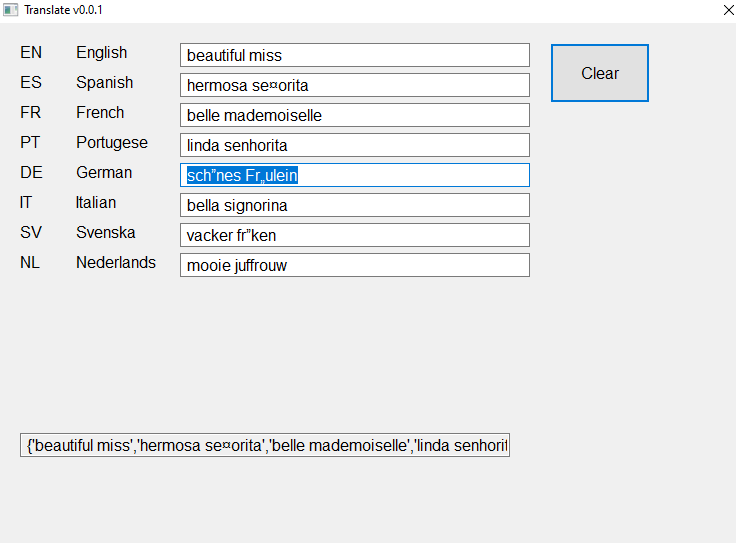This screenshot has height=543, width=736.
Task: Click the bottom output results field
Action: pos(264,445)
